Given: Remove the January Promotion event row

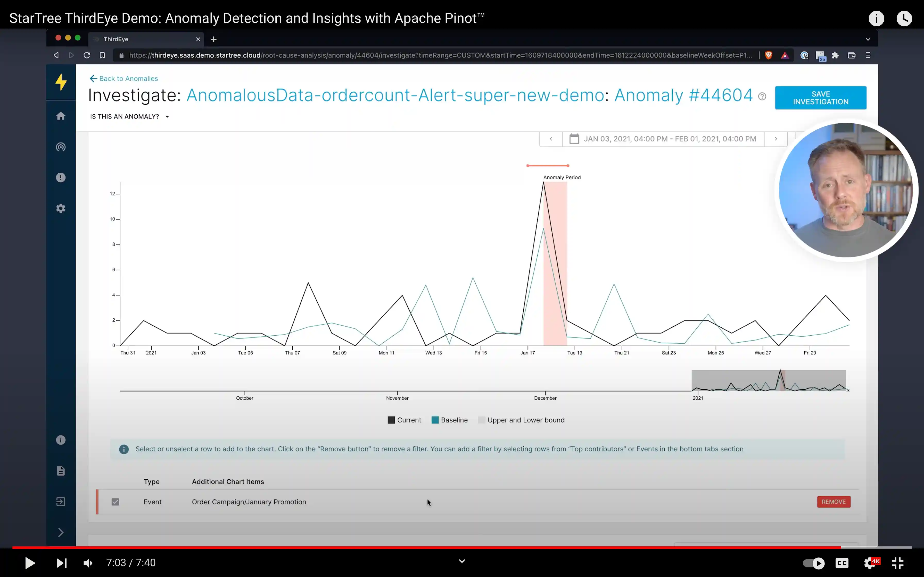Looking at the screenshot, I should coord(833,502).
